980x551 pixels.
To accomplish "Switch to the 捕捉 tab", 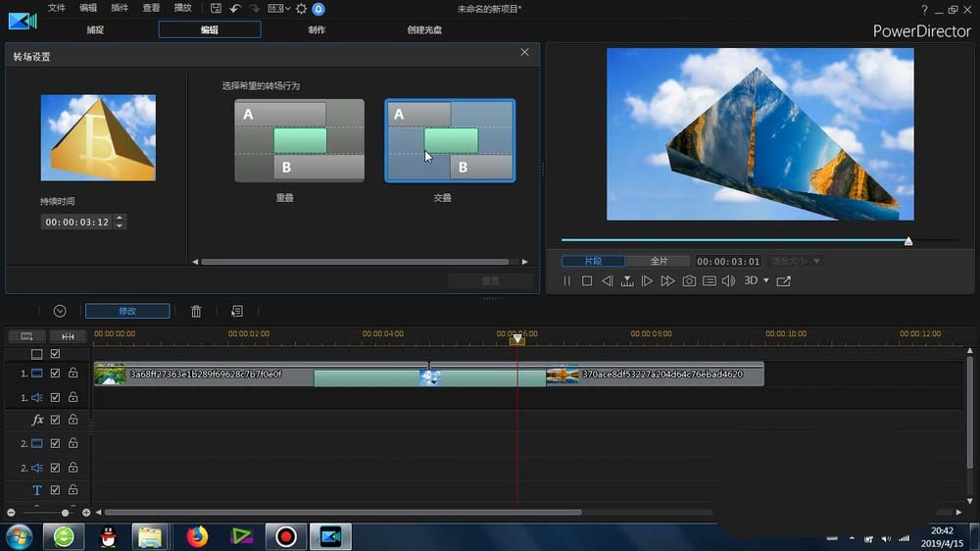I will (95, 29).
